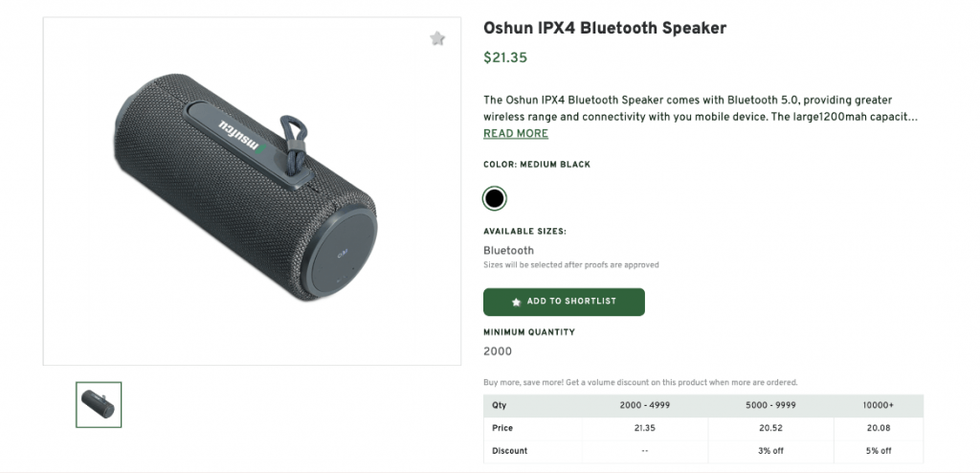Click the 2000 - 4999 quantity column header
Viewport: 980px width, 473px height.
[x=644, y=405]
